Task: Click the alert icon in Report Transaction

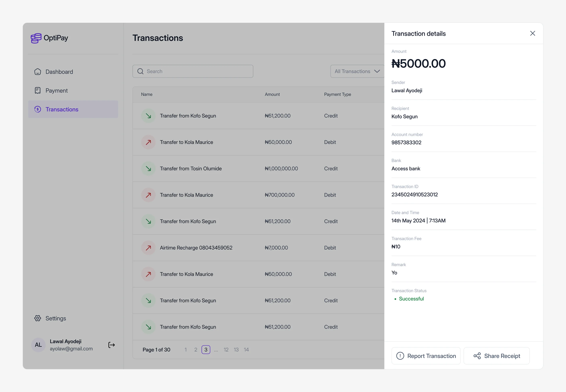Action: point(400,356)
